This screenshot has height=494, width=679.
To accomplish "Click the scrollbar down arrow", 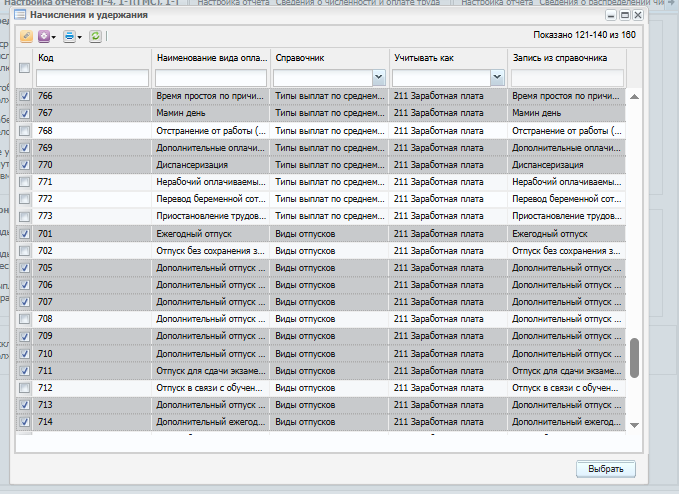I will [x=634, y=425].
